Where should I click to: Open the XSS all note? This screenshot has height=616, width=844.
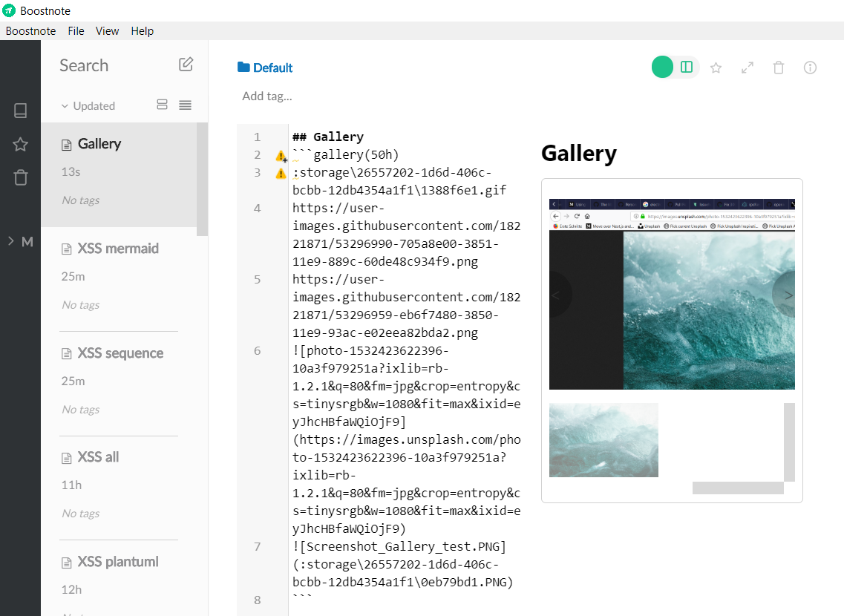[119, 488]
